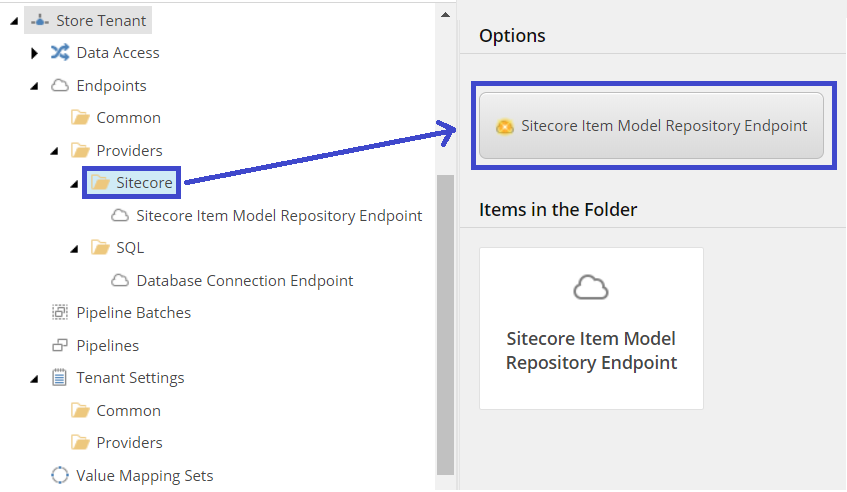This screenshot has width=847, height=492.
Task: Collapse the Providers node under Endpoints
Action: pos(55,151)
